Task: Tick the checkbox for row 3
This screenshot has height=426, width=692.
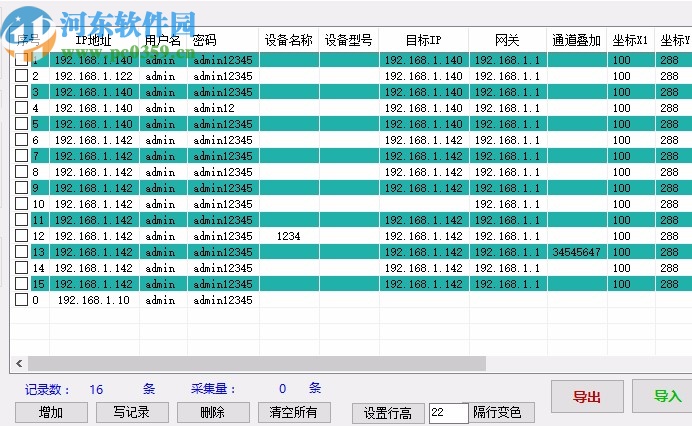Action: [x=21, y=91]
